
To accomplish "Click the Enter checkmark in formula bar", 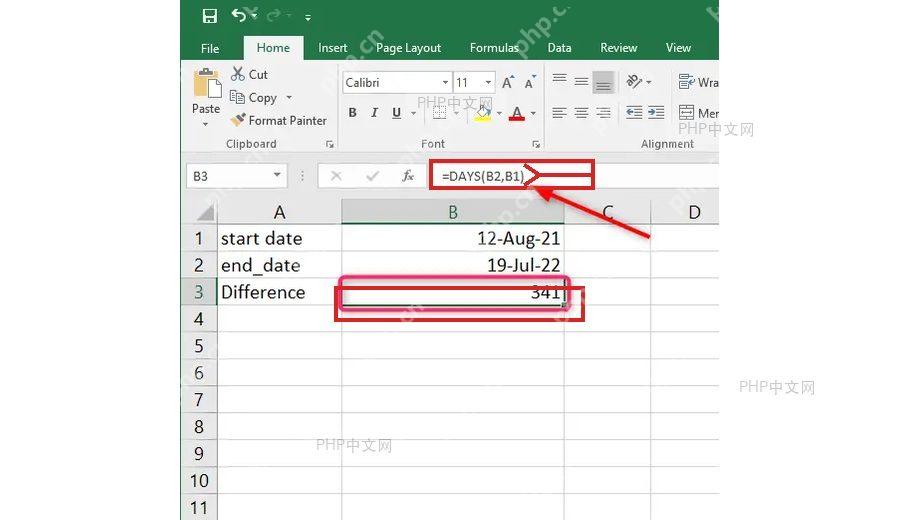I will coord(373,176).
